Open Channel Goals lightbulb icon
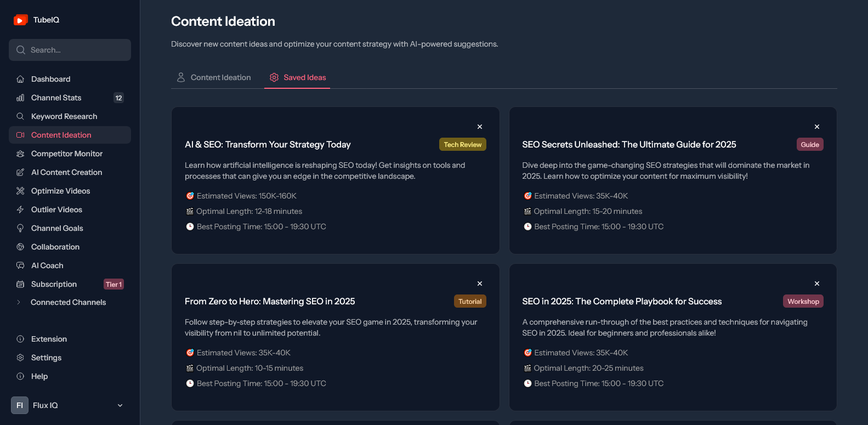Viewport: 868px width, 425px height. click(x=20, y=228)
